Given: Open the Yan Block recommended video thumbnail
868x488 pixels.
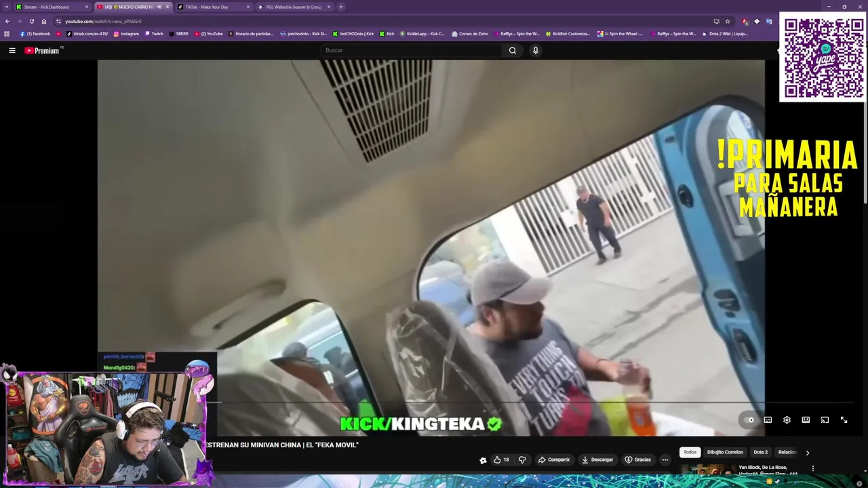Looking at the screenshot, I should click(707, 469).
